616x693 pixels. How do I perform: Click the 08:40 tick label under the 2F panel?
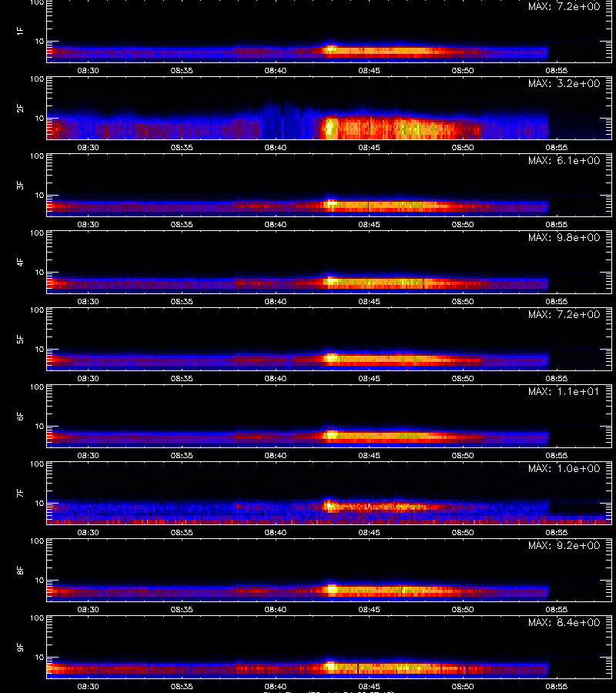[276, 147]
